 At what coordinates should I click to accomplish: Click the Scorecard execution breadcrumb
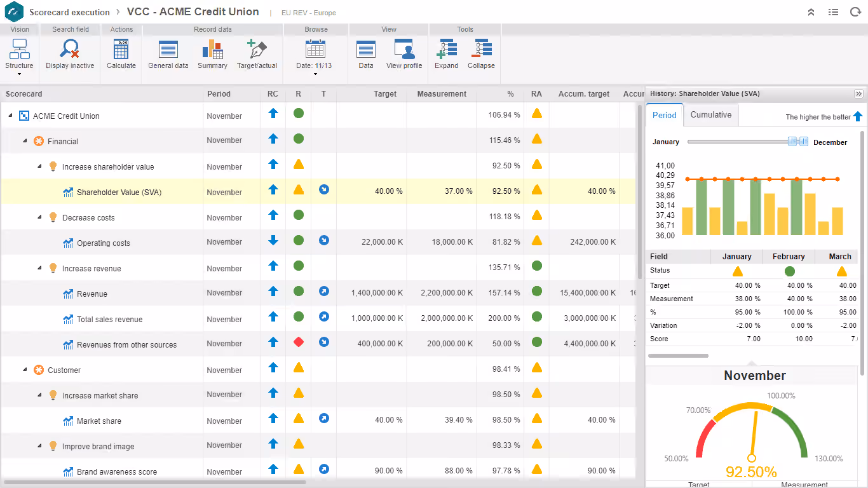click(x=70, y=12)
